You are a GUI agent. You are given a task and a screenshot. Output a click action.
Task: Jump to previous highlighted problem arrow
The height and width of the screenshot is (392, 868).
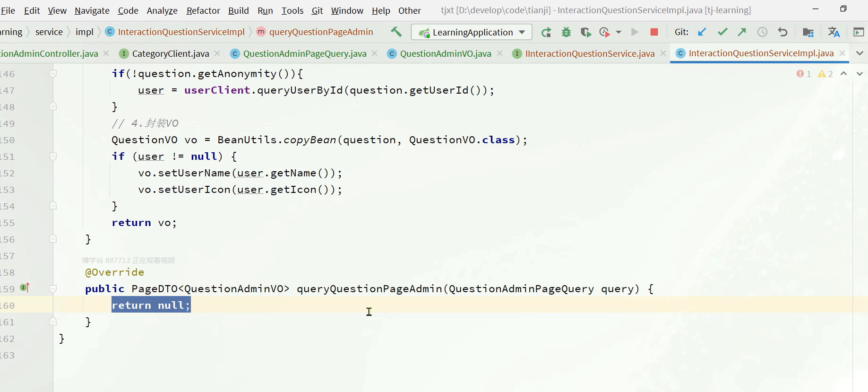coord(844,74)
